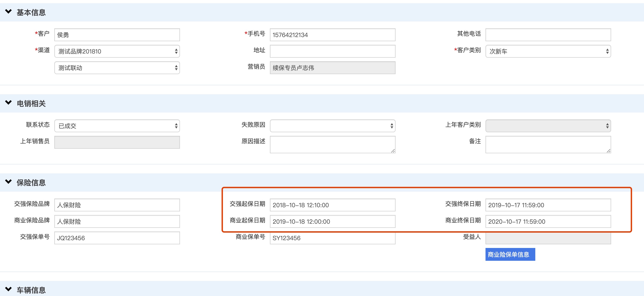644x296 pixels.
Task: Click the 交强保单号 field with JQ123456
Action: point(117,238)
